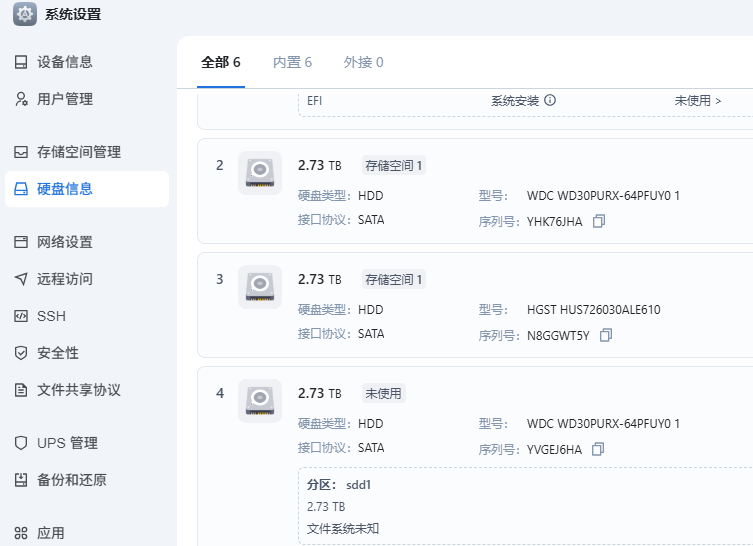Click serial number text YHK76JHA
The width and height of the screenshot is (753, 546).
click(x=555, y=222)
